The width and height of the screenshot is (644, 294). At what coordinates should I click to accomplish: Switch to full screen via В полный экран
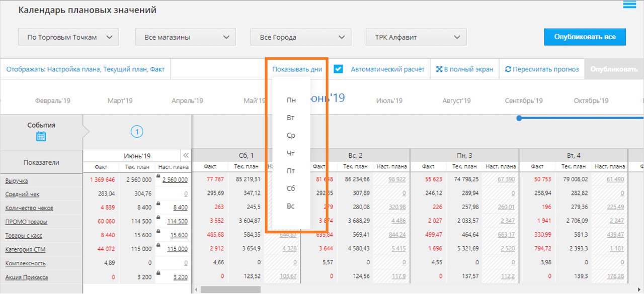(x=464, y=69)
